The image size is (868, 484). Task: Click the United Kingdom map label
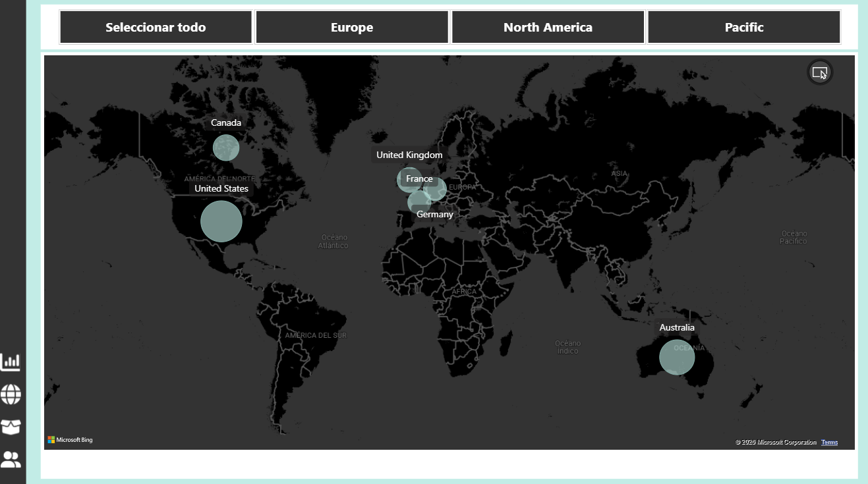tap(409, 155)
